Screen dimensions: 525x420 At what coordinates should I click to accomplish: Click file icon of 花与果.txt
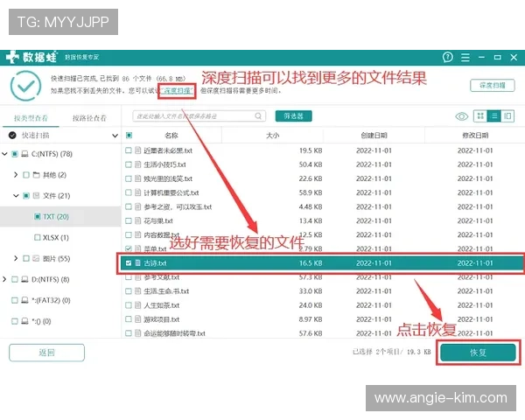pyautogui.click(x=137, y=220)
